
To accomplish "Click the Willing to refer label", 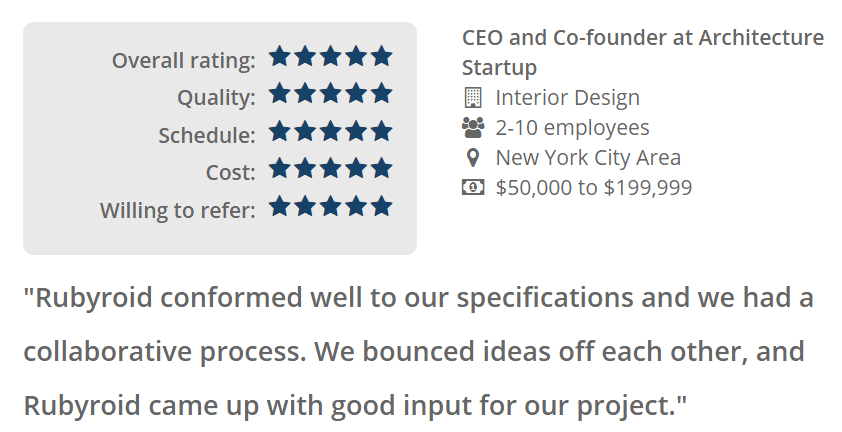I will (x=178, y=211).
